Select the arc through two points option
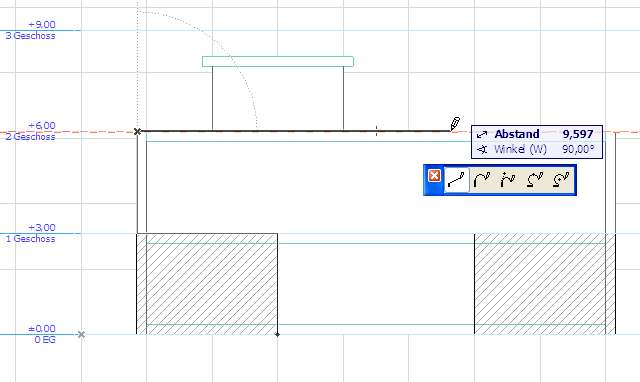 pyautogui.click(x=535, y=180)
